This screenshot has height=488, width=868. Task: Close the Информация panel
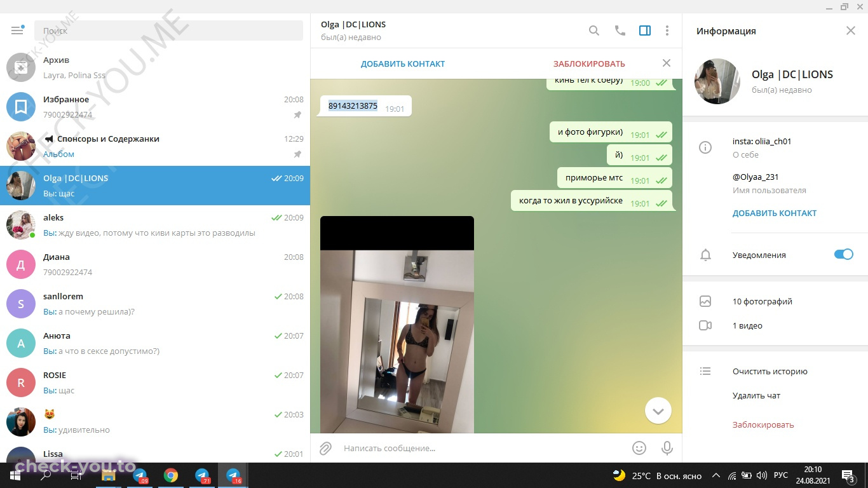(x=851, y=30)
